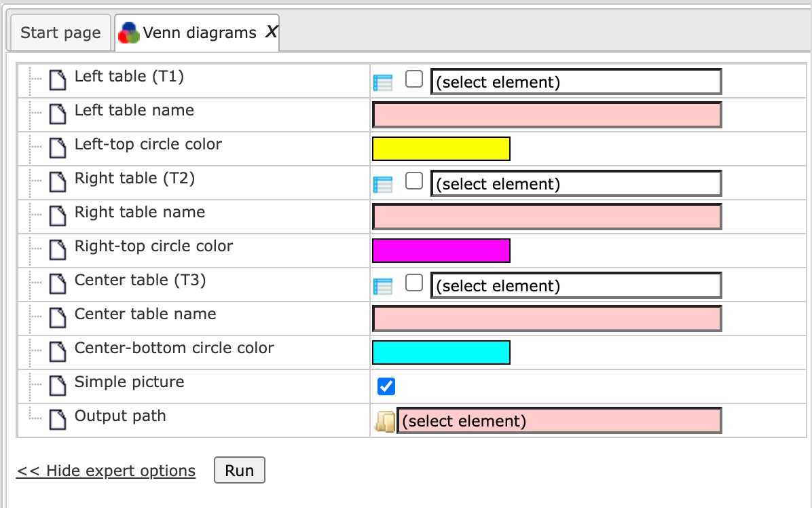Click document icon beside Simple picture
The height and width of the screenshot is (508, 812).
click(x=58, y=386)
